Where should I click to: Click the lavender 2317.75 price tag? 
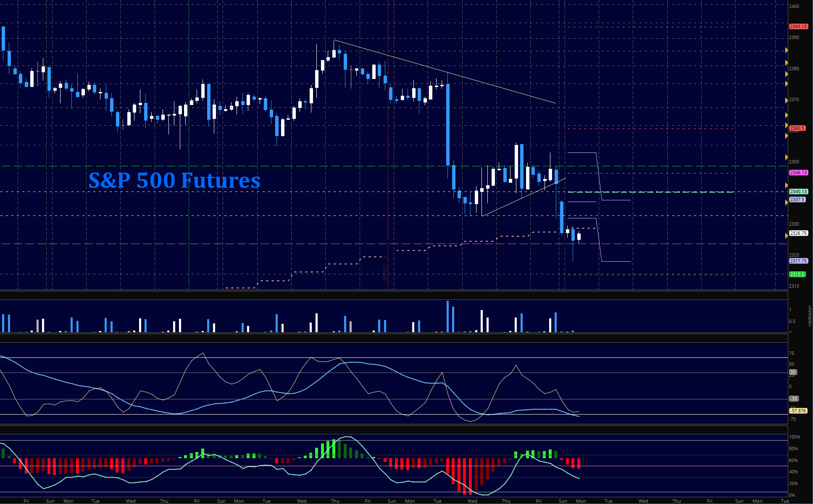(x=798, y=261)
